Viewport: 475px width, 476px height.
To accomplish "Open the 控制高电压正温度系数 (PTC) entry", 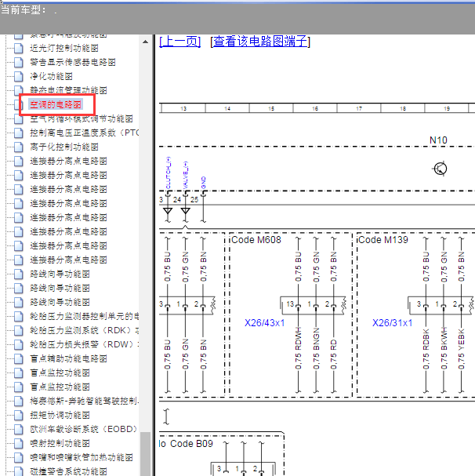I will click(x=84, y=133).
